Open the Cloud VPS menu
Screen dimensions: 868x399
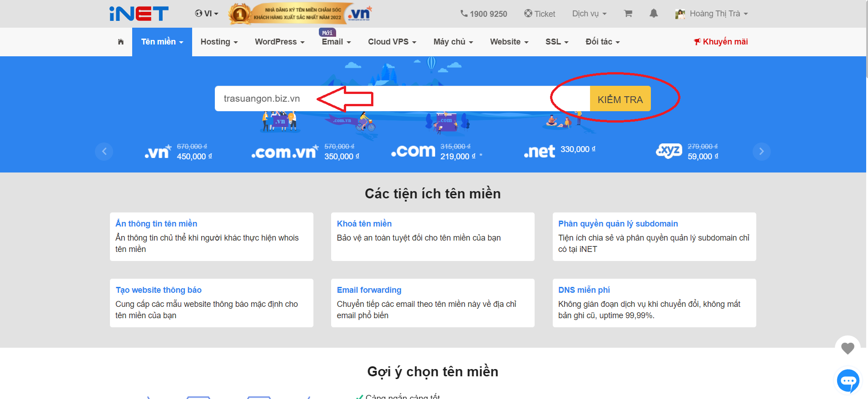[x=392, y=42]
